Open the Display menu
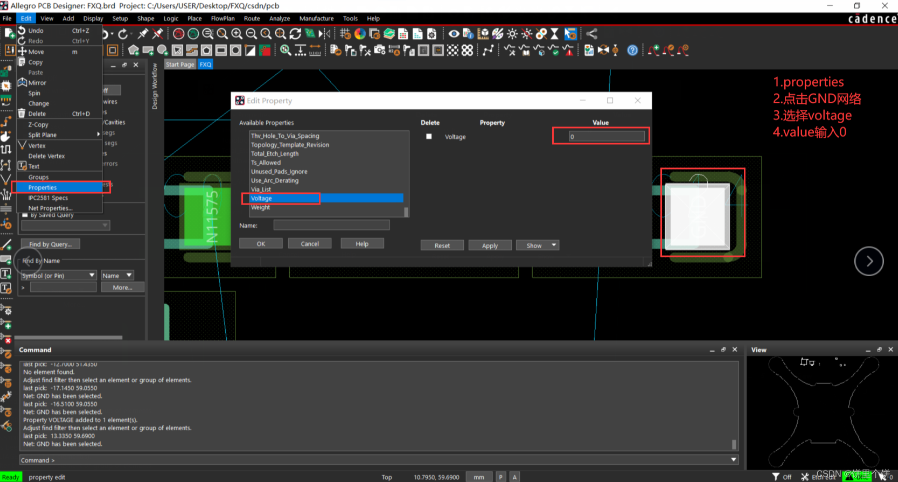The image size is (898, 482). coord(93,18)
